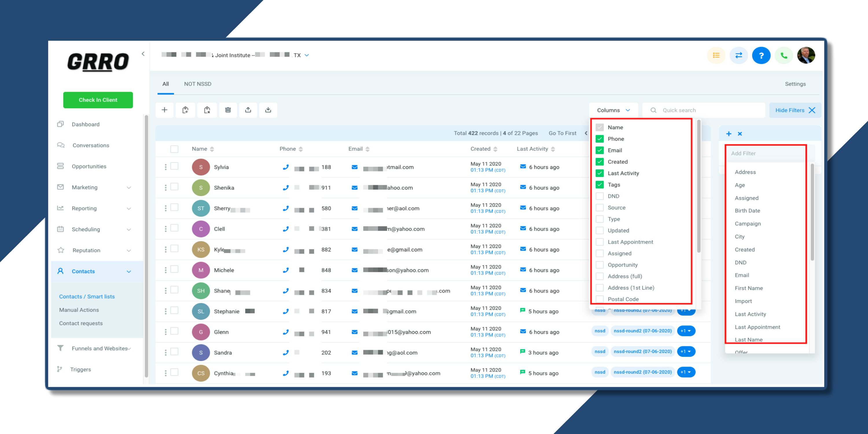Open the user profile avatar
The height and width of the screenshot is (434, 868).
point(806,55)
